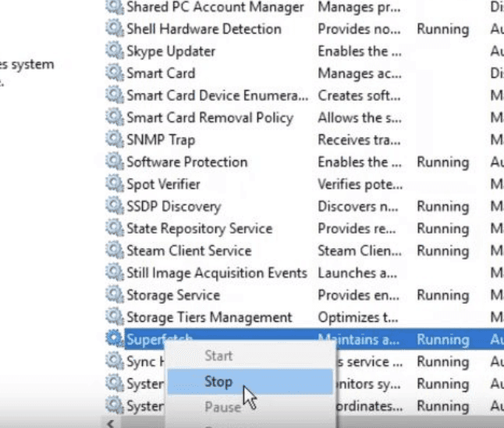Click the SNMP Trap service gear icon

pos(115,140)
